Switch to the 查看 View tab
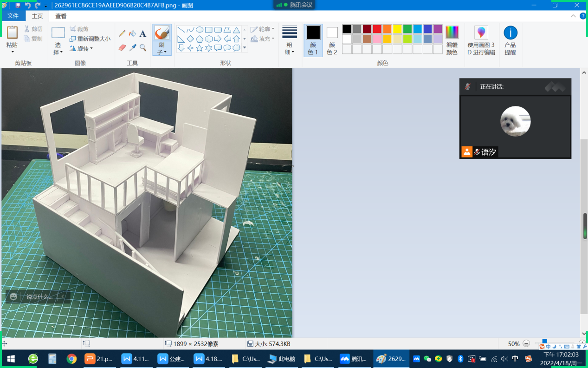Image resolution: width=588 pixels, height=368 pixels. coord(61,16)
